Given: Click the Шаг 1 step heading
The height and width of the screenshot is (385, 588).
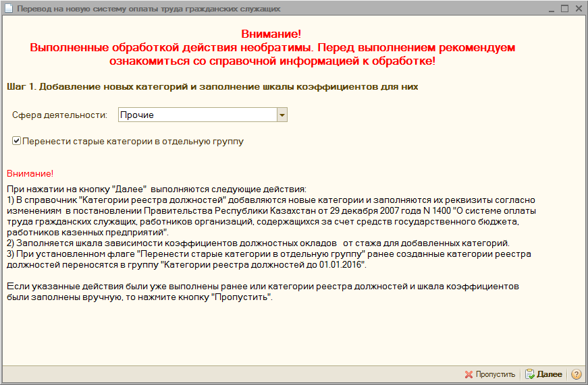Looking at the screenshot, I should 212,87.
